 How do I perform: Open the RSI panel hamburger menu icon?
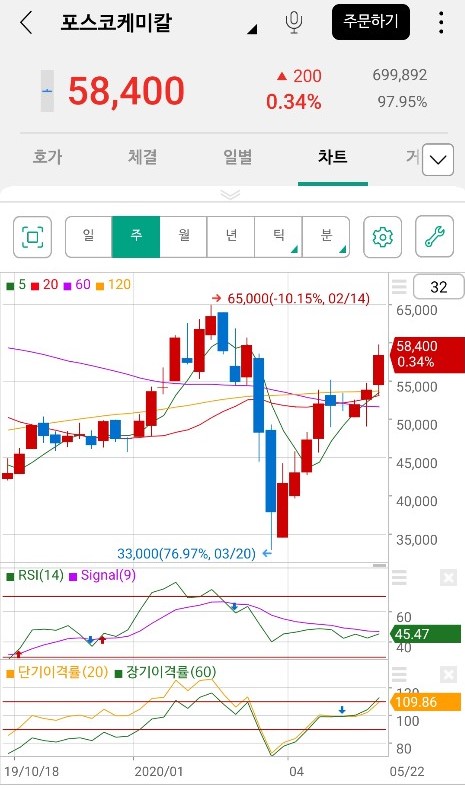[x=399, y=578]
